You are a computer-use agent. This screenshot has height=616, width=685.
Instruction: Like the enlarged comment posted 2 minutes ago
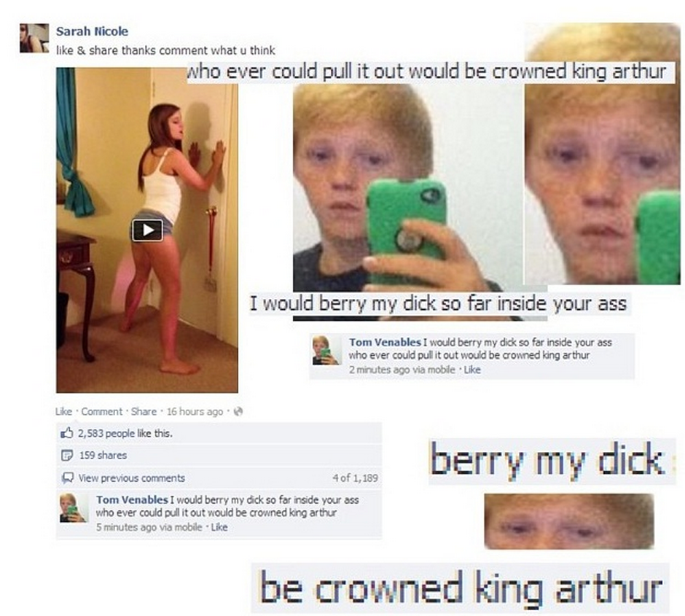[472, 370]
